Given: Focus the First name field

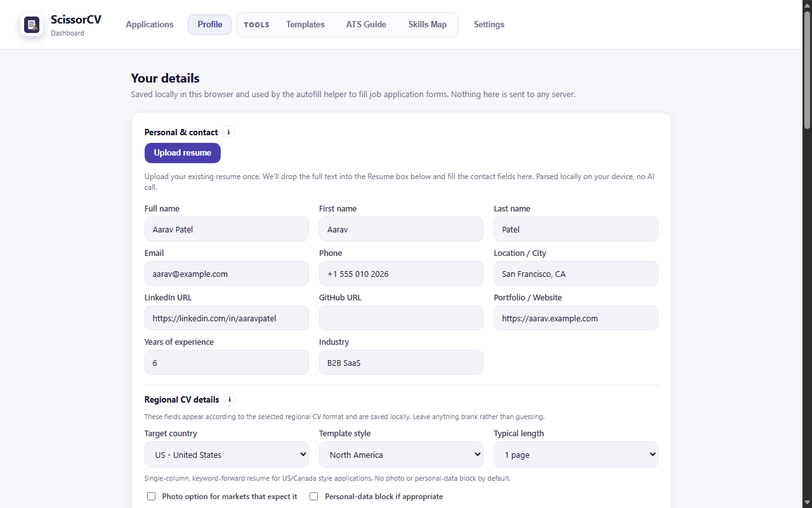Looking at the screenshot, I should (x=401, y=229).
